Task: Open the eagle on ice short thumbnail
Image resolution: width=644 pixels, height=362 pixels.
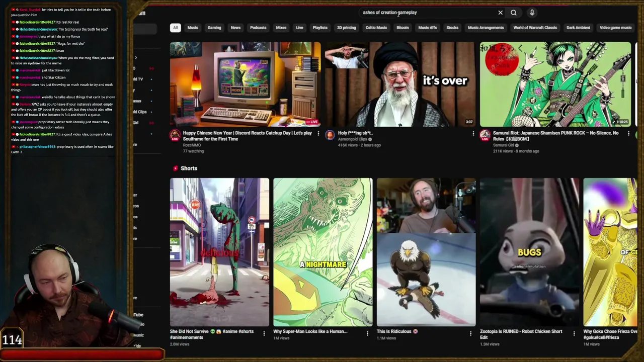Action: pos(426,252)
